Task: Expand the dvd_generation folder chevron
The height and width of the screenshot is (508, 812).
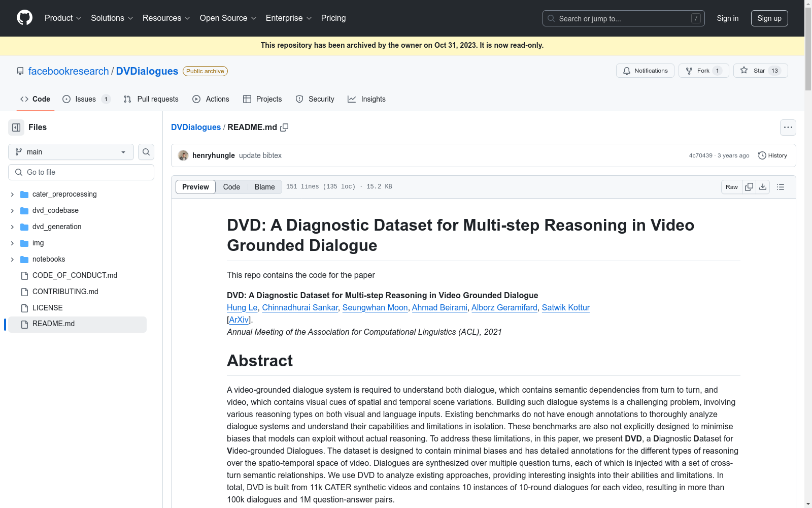Action: 12,227
